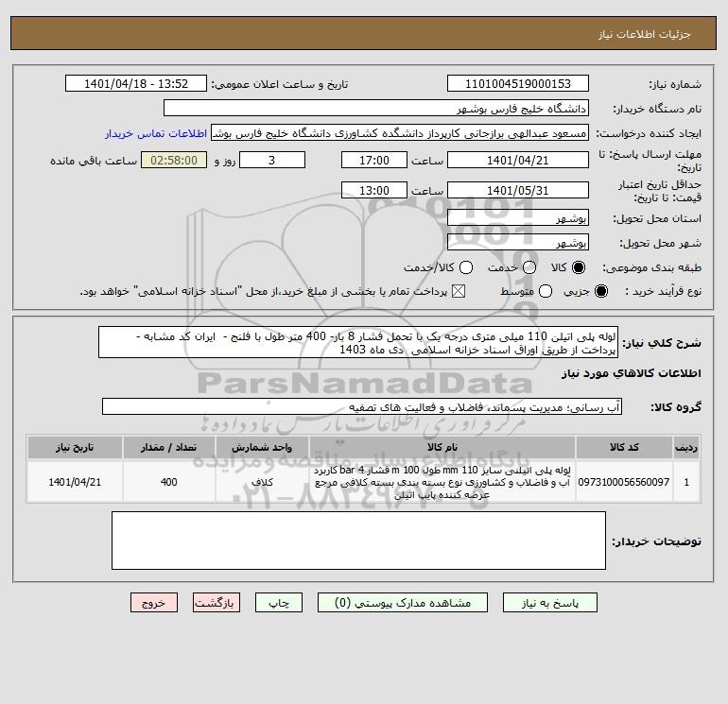The image size is (728, 704).
Task: Click the polyethylene pipe product name cell
Action: tap(442, 482)
